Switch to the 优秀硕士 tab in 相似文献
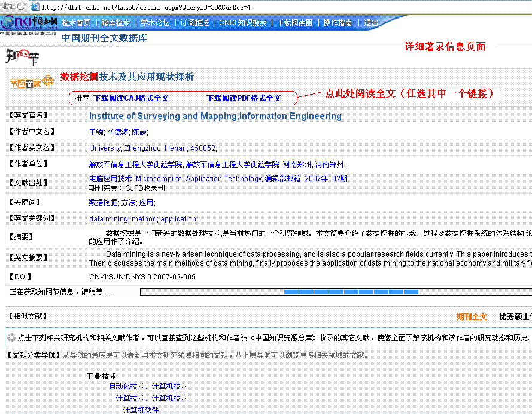 point(515,316)
